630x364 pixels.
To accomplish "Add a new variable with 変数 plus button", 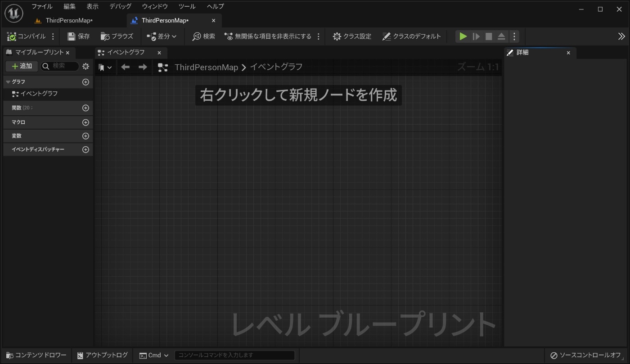I will pos(85,135).
